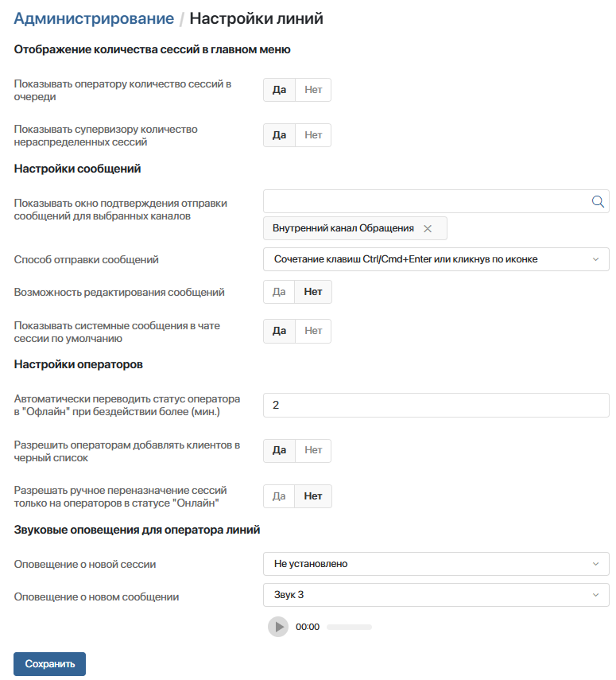
Task: Click the search magnifier in the channels field
Action: pyautogui.click(x=597, y=201)
